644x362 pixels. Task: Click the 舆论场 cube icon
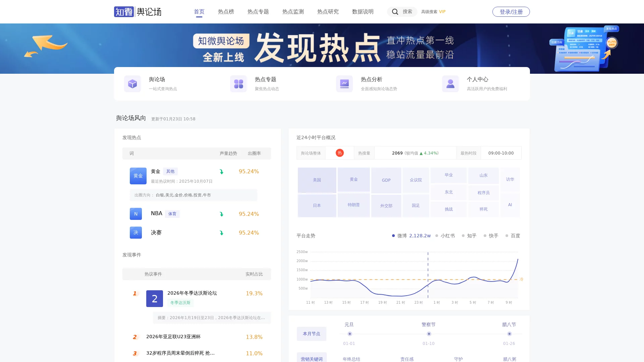(x=132, y=83)
